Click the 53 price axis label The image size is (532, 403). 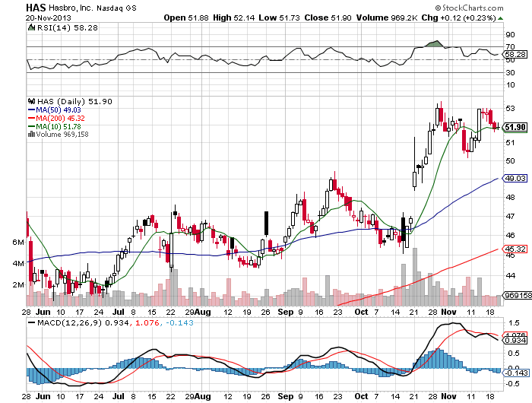(x=510, y=108)
